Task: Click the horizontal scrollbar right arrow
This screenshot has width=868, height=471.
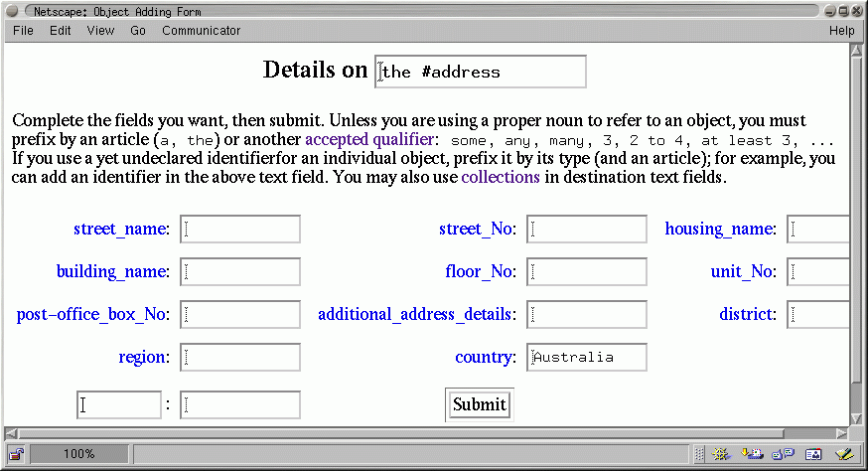Action: click(842, 433)
